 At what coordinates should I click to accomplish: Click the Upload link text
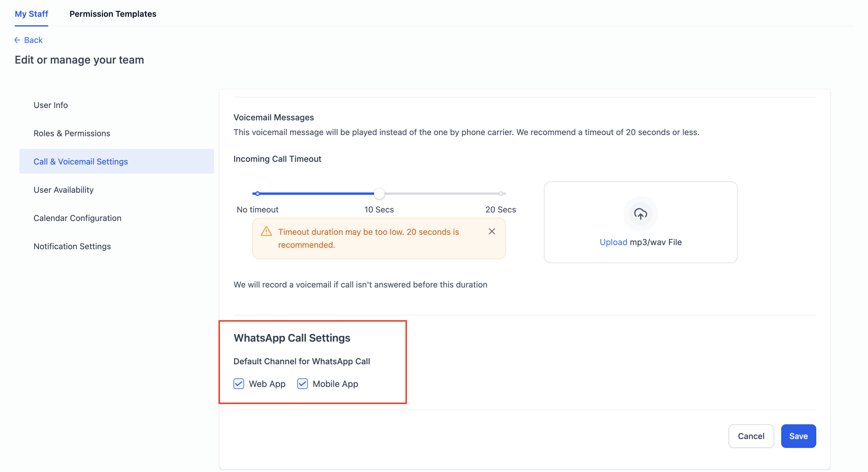[x=613, y=242]
